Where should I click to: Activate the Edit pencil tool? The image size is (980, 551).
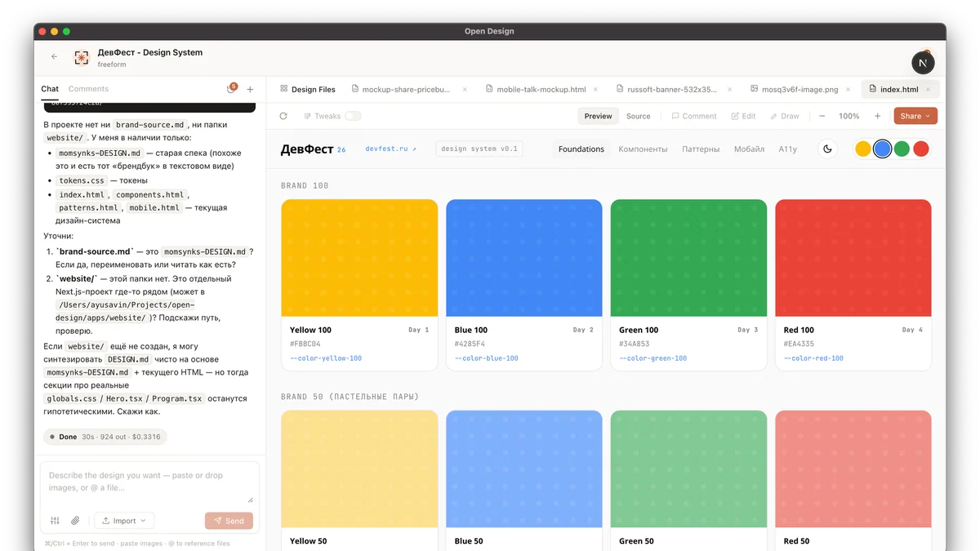tap(743, 116)
